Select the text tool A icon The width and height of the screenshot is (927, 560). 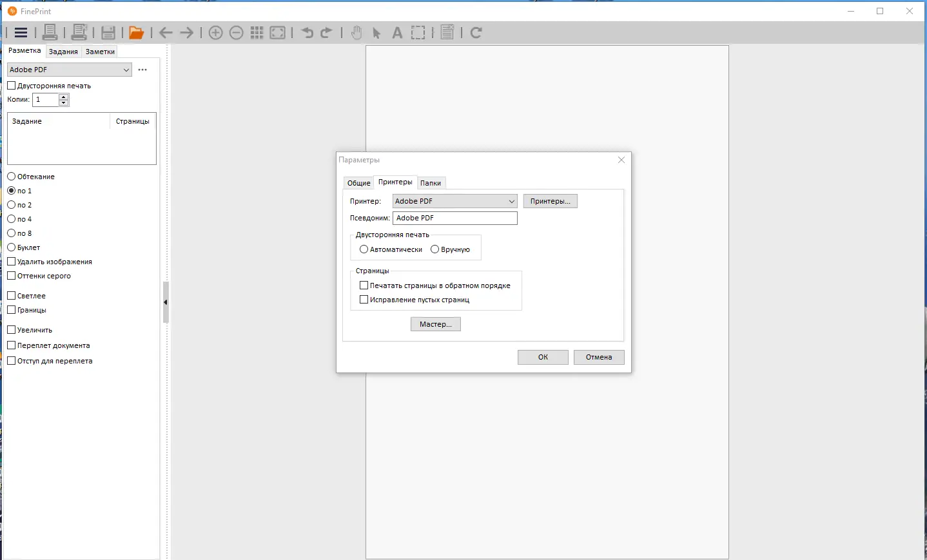[398, 33]
